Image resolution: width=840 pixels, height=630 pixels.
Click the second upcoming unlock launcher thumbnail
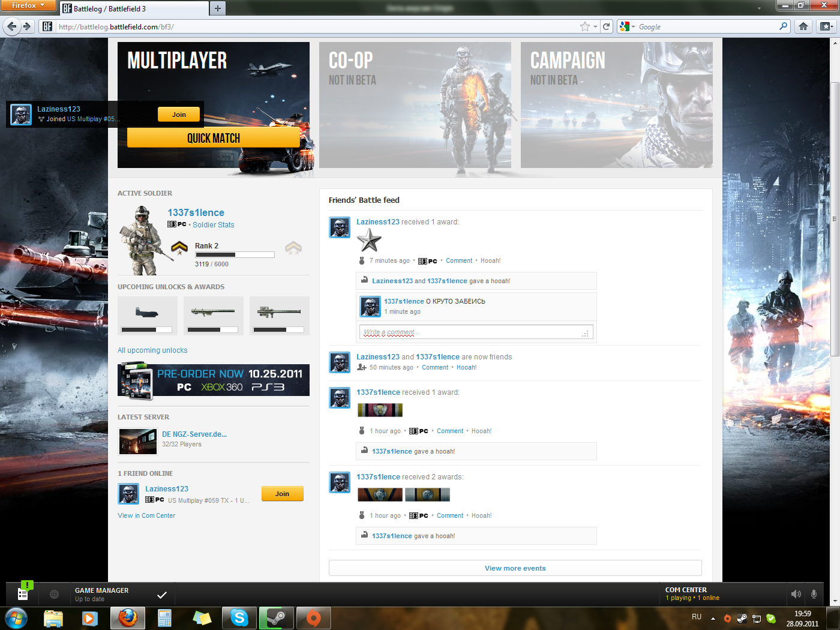pos(214,316)
